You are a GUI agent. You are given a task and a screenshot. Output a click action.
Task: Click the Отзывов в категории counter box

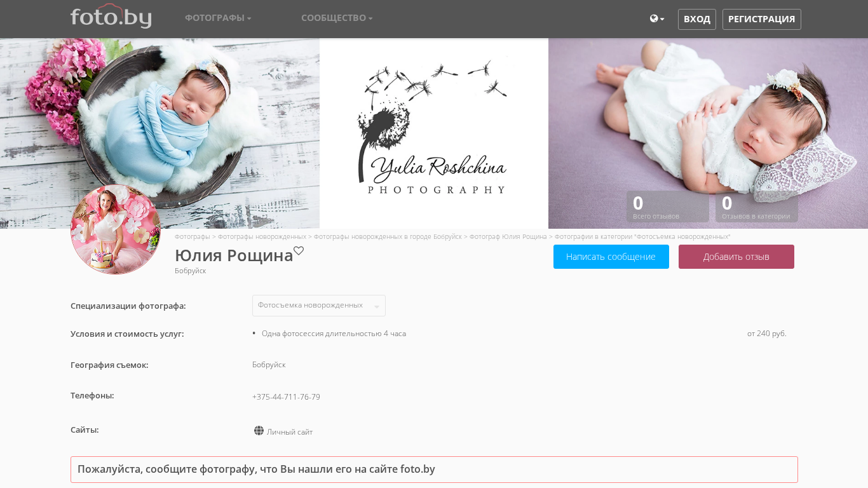756,207
